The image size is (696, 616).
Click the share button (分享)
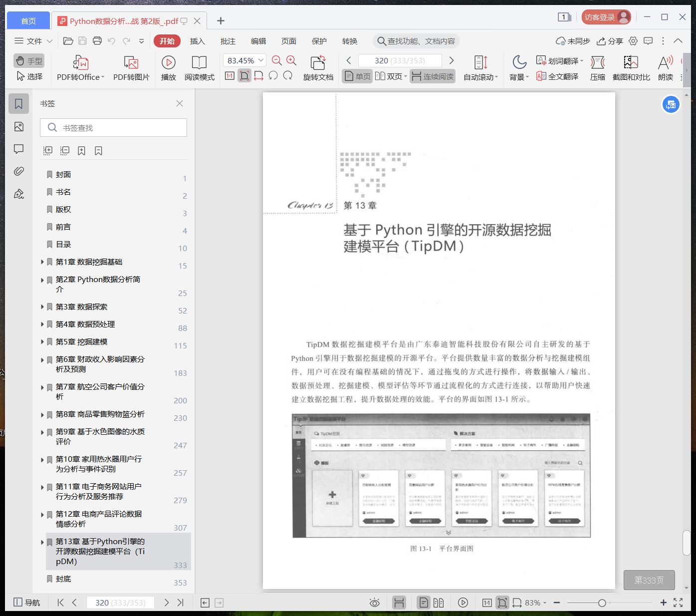pos(610,41)
